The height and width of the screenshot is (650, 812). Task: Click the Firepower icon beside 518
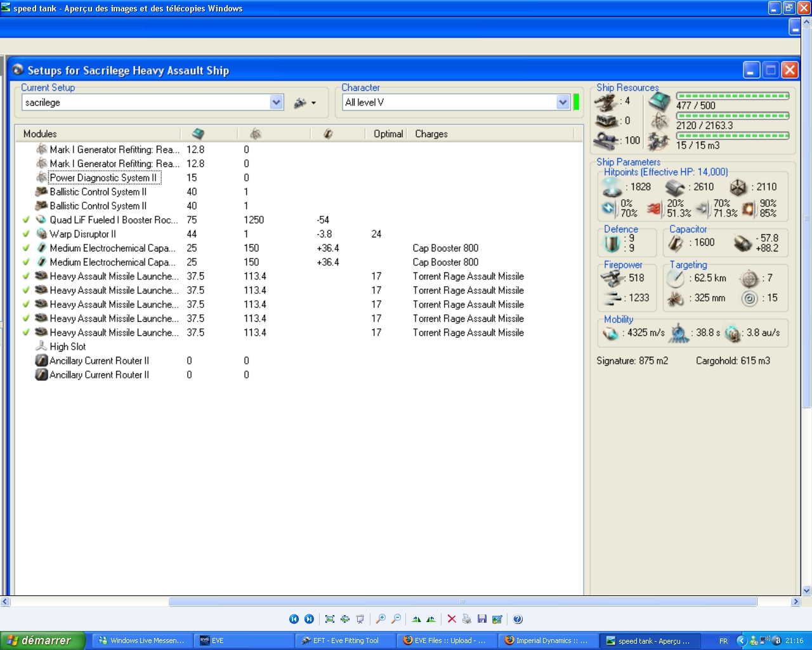(x=613, y=278)
